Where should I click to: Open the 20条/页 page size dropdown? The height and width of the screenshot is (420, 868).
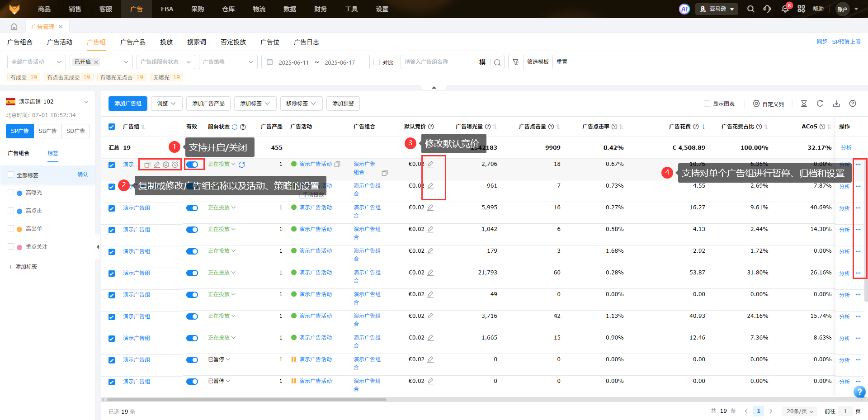[800, 411]
